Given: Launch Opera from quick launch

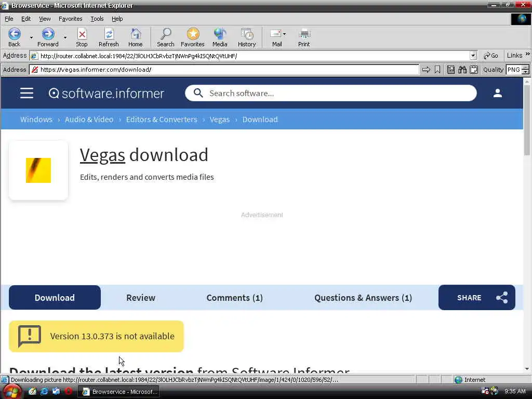Looking at the screenshot, I should pos(69,392).
